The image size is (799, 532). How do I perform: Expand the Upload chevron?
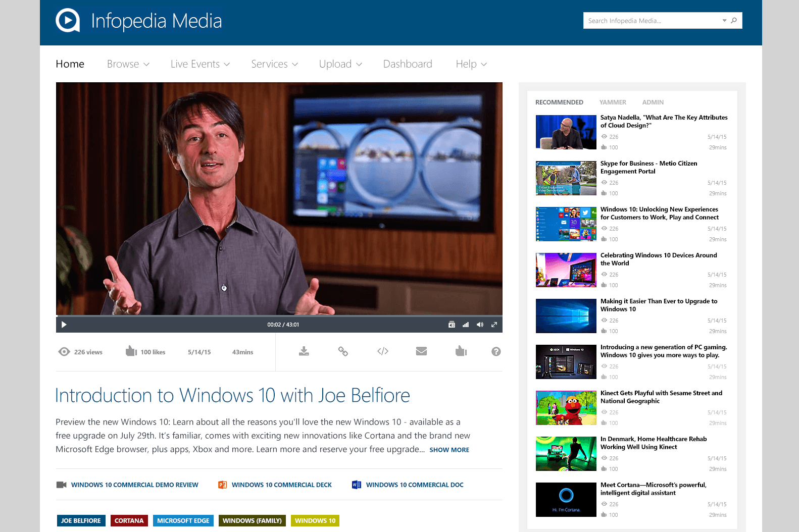(359, 65)
